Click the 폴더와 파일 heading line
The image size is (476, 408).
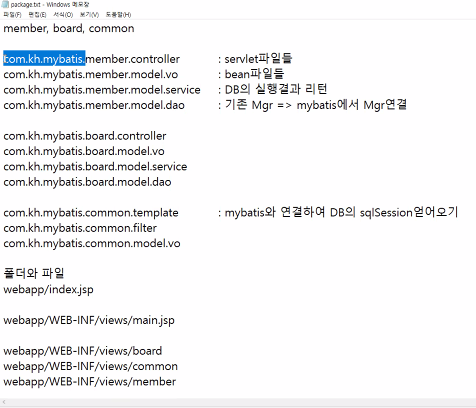tap(34, 273)
